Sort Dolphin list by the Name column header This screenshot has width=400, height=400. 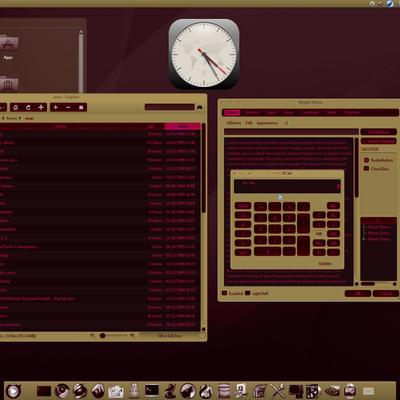click(61, 126)
